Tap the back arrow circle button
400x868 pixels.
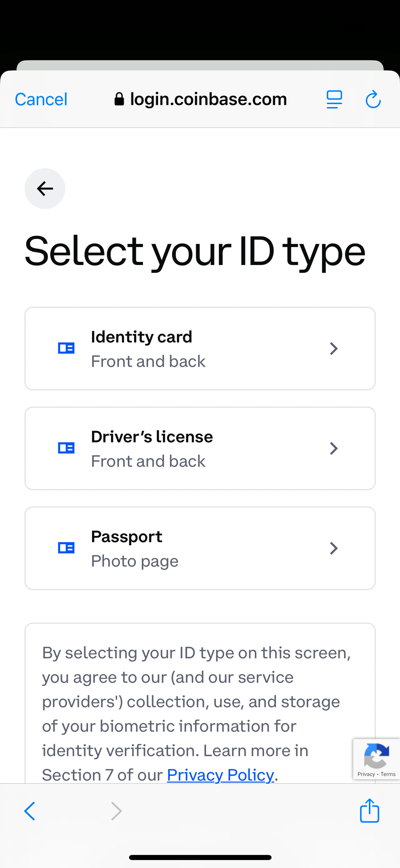45,188
